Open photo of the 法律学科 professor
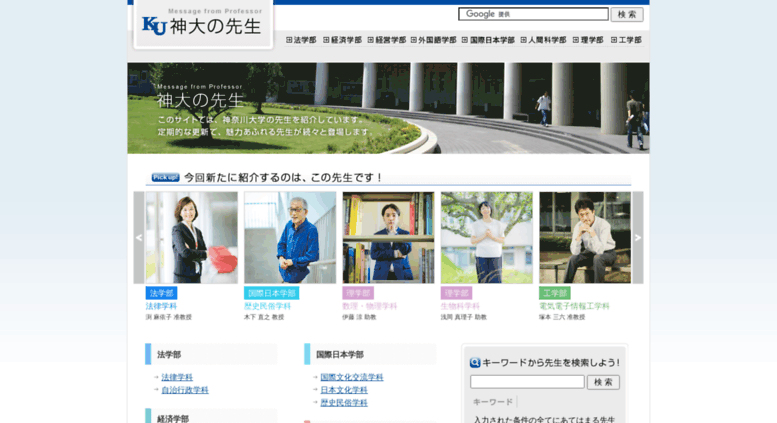Viewport: 777px width, 423px height. point(192,238)
